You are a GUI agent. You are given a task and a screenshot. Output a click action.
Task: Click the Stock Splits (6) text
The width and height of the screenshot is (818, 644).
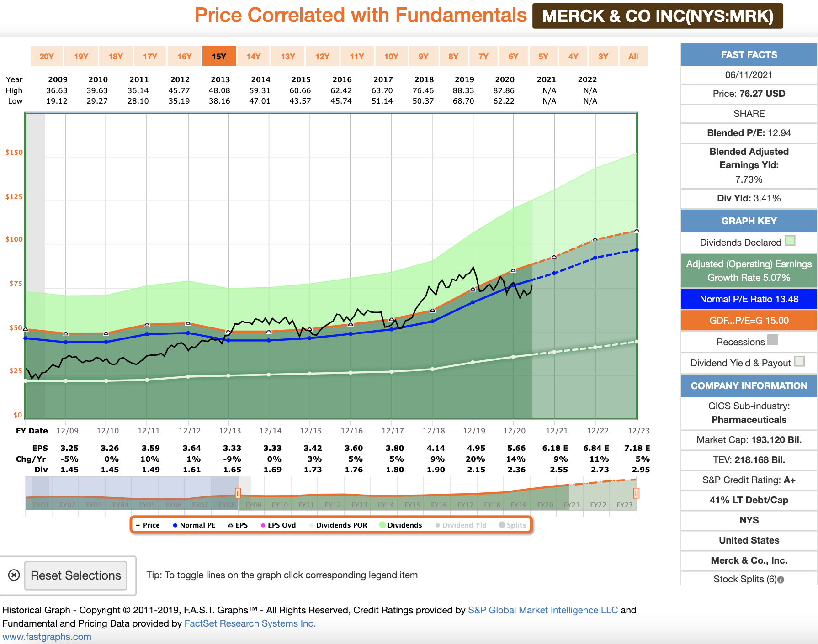point(745,579)
